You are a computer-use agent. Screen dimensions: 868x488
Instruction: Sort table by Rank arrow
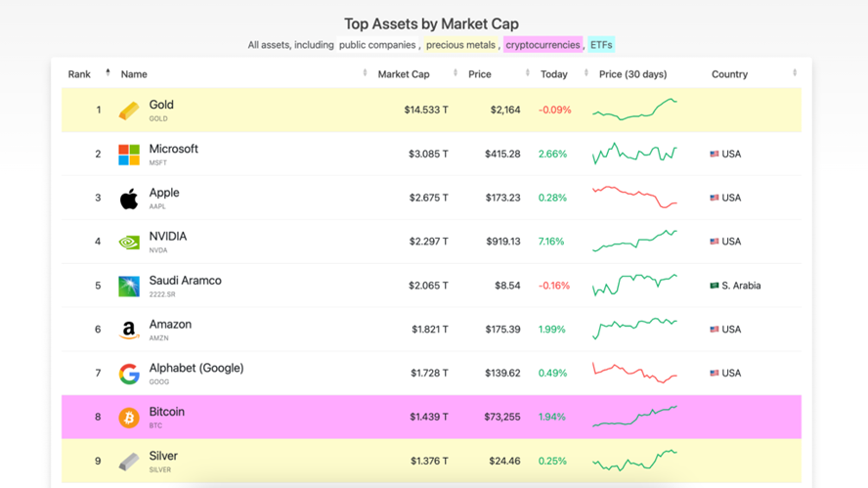[x=108, y=72]
